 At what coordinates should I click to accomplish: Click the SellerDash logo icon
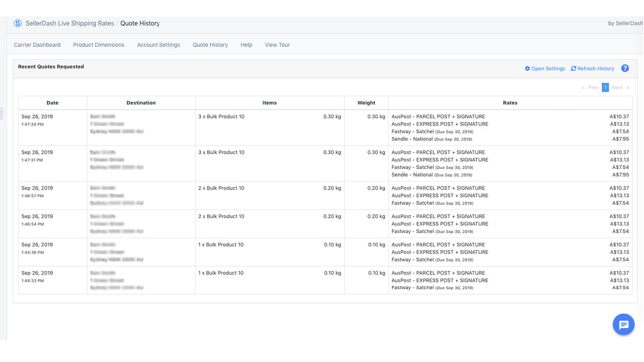pyautogui.click(x=18, y=23)
